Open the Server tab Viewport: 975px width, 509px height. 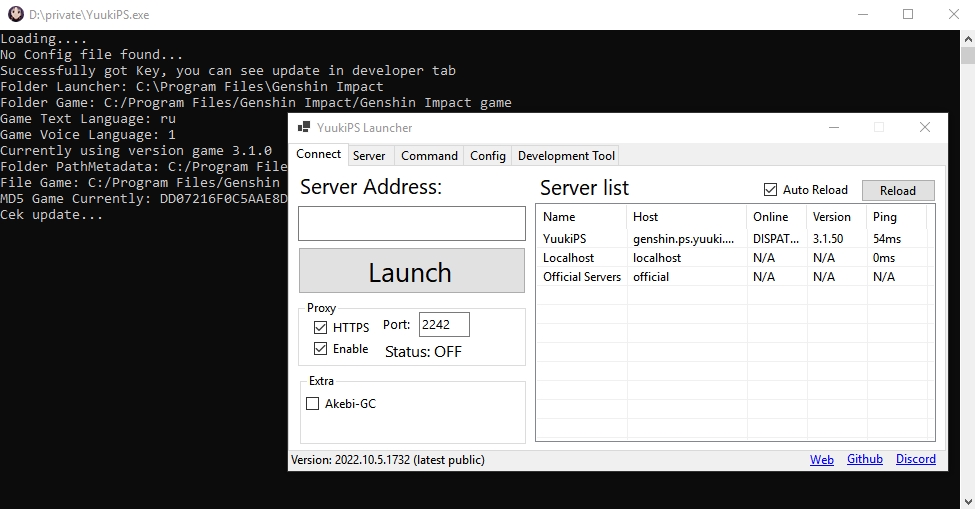pos(369,156)
